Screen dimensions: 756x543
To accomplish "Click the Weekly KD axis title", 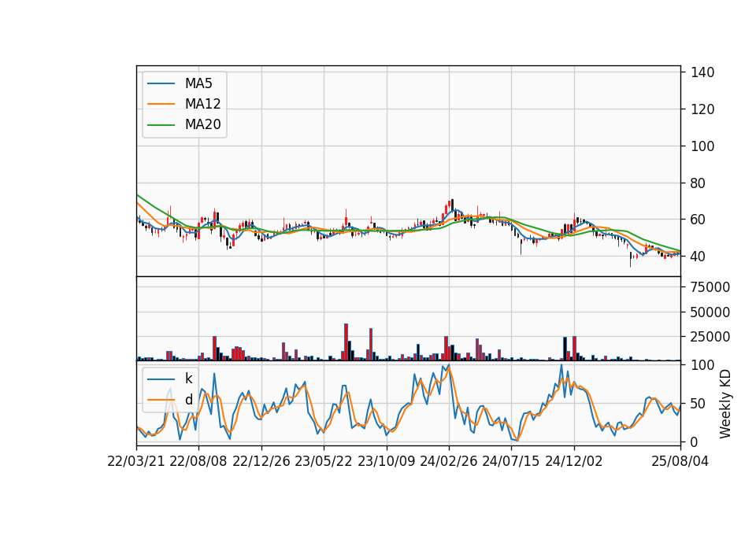I will click(725, 404).
